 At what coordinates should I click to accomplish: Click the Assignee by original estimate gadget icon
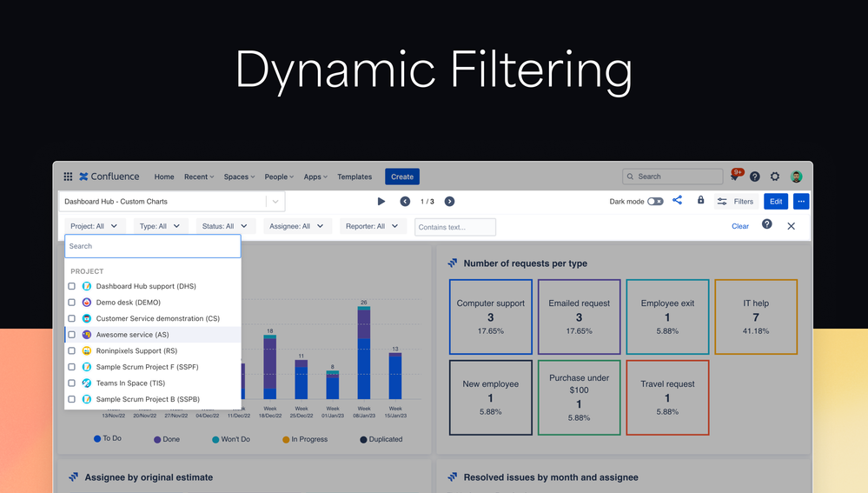(x=74, y=477)
